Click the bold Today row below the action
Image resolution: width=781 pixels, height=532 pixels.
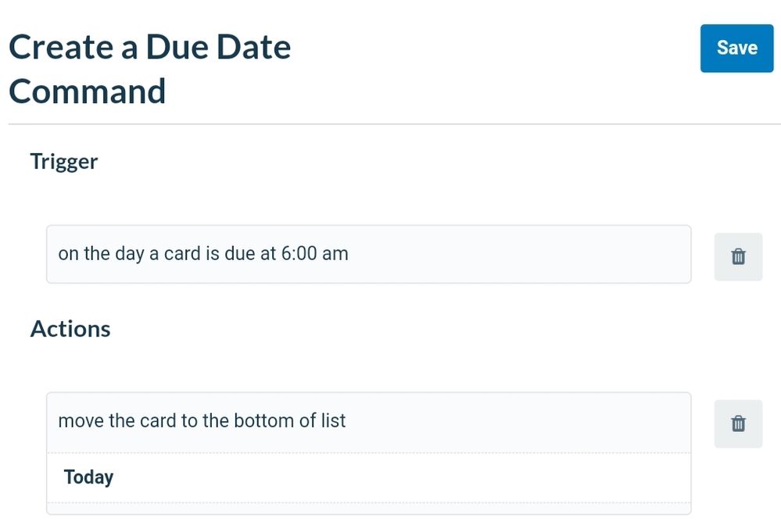[x=368, y=478]
